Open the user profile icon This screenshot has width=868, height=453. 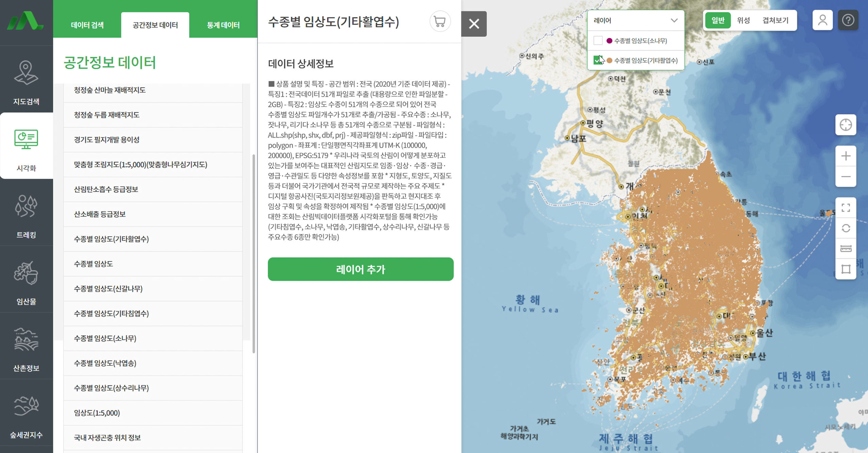(822, 20)
